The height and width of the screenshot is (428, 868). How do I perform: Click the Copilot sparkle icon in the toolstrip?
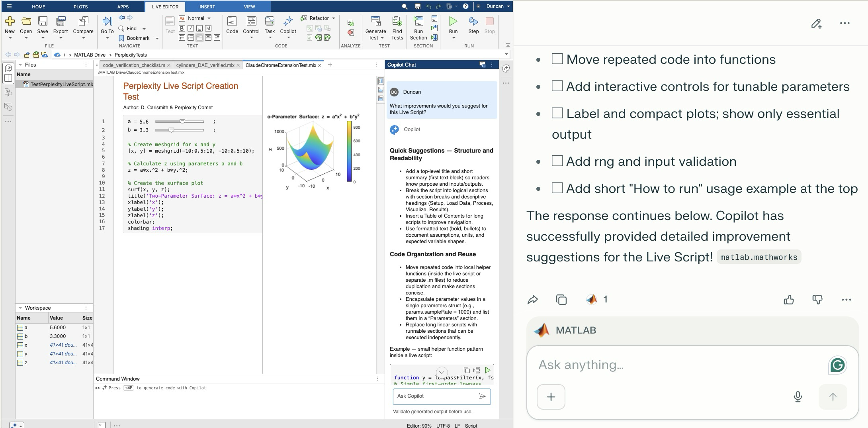[x=288, y=21]
